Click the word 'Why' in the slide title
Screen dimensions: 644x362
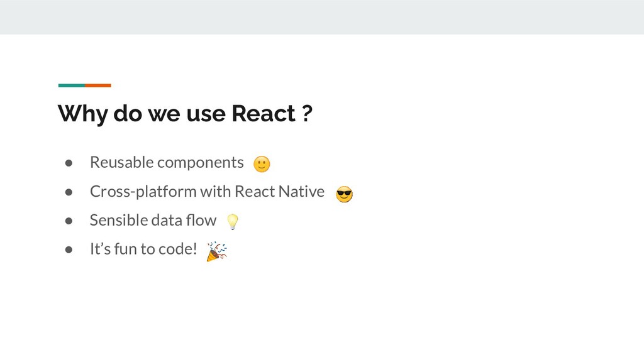pos(78,114)
